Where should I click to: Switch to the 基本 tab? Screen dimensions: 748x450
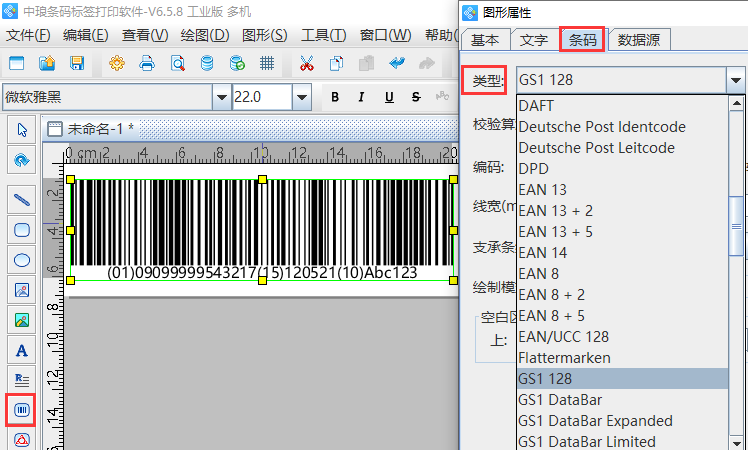point(485,40)
